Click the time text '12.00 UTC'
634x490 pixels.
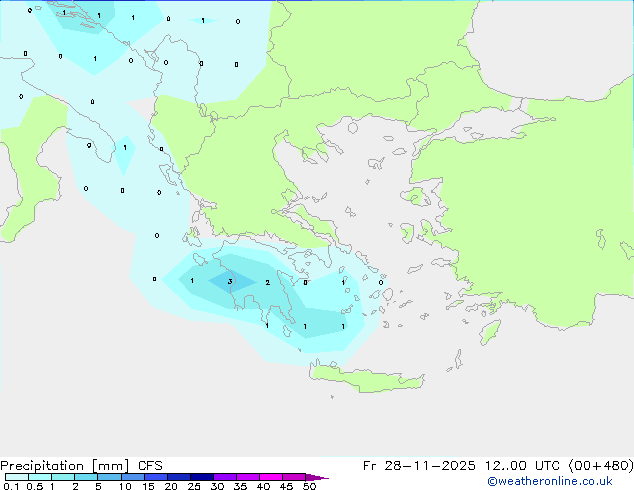(x=522, y=466)
